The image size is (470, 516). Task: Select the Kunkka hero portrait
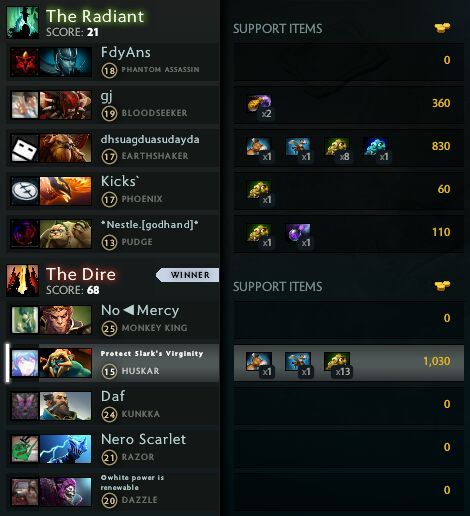[65, 406]
